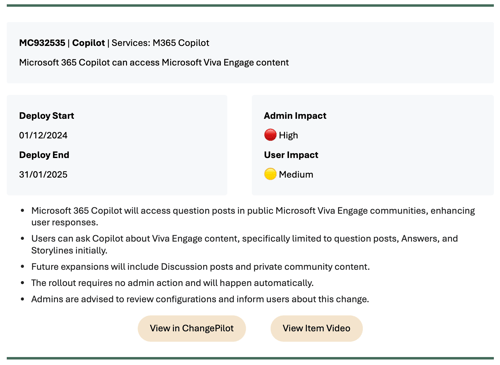This screenshot has height=365, width=500.
Task: Select the 01/12/2024 deploy start date
Action: (43, 135)
